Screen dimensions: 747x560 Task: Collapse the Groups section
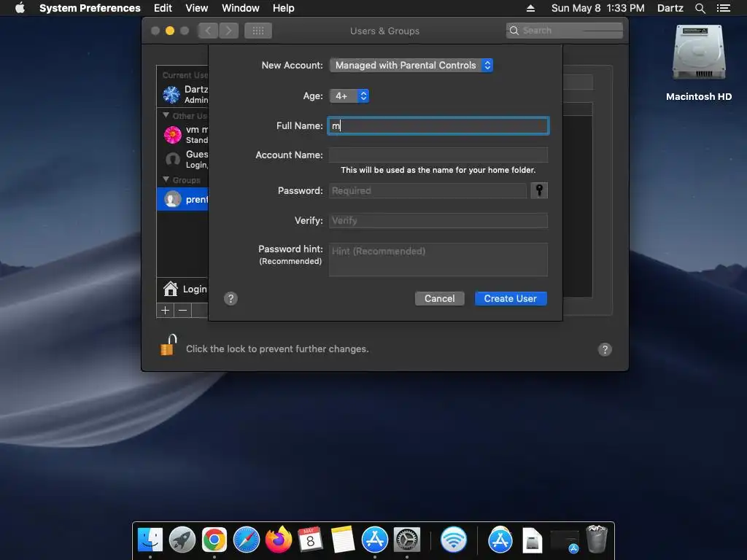pos(166,179)
